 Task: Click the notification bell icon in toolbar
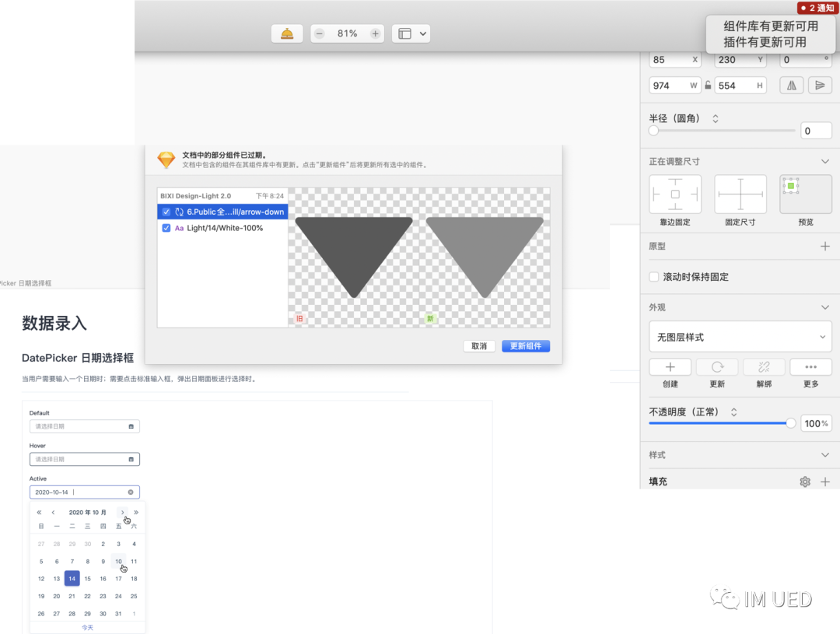pos(287,33)
